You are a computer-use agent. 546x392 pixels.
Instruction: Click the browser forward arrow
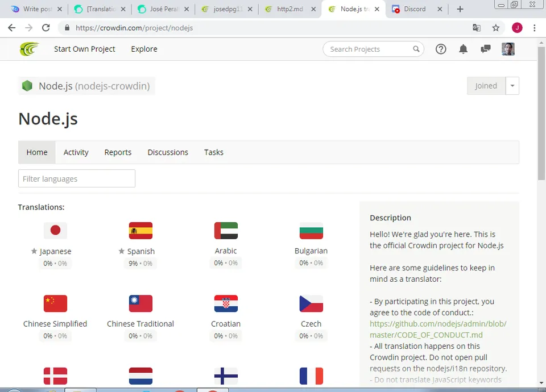28,28
